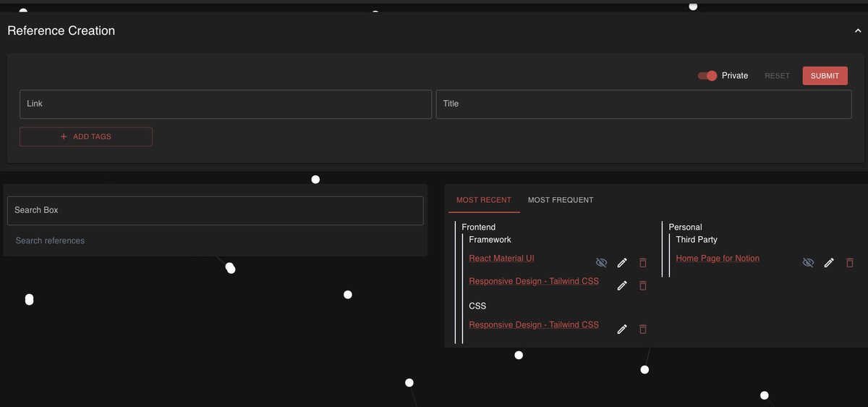Click the Framework subcategory label
868x407 pixels.
(490, 240)
